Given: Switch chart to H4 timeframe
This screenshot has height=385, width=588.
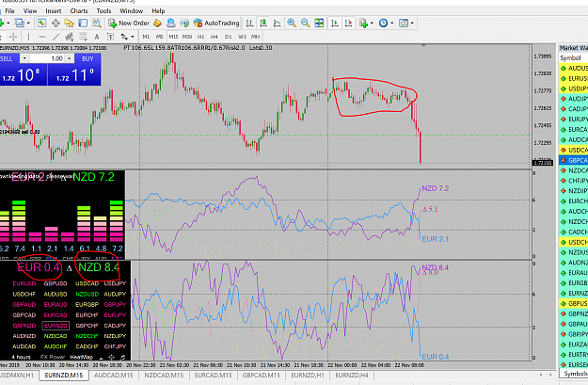Looking at the screenshot, I should click(x=215, y=37).
